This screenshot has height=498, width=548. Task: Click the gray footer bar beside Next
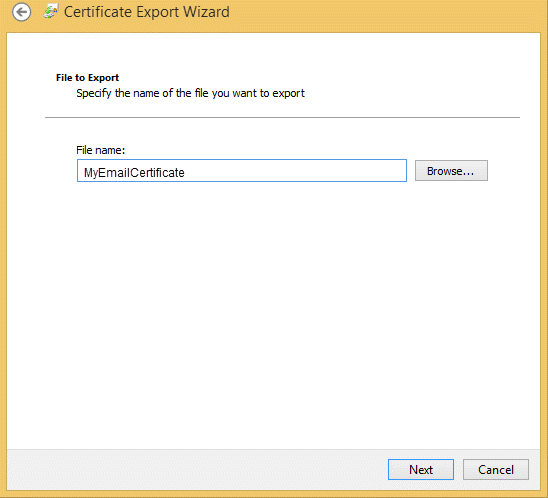(196, 470)
